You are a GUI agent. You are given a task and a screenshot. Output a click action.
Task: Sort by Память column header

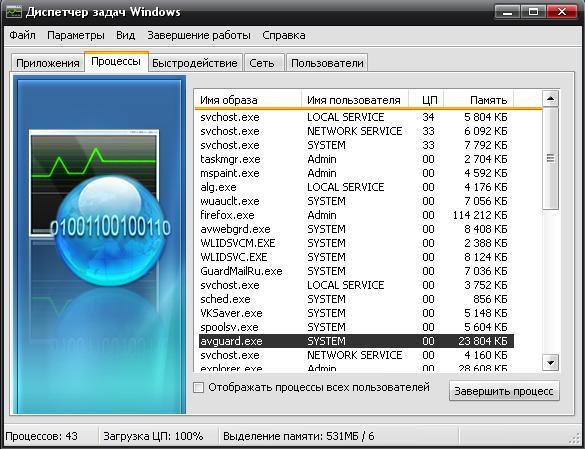479,100
